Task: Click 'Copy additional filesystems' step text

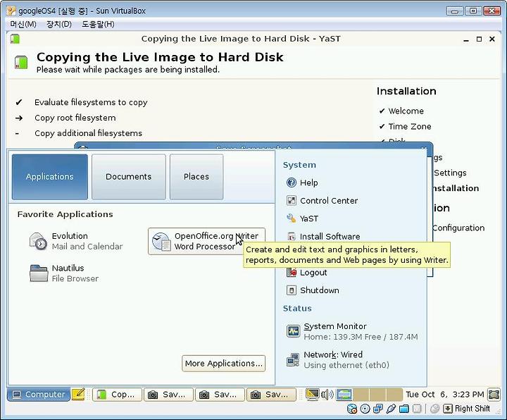Action: point(88,133)
